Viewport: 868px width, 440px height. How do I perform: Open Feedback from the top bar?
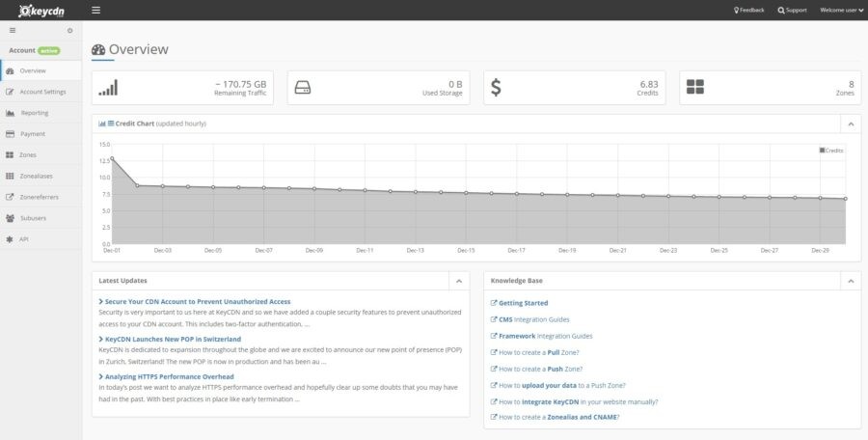point(749,10)
